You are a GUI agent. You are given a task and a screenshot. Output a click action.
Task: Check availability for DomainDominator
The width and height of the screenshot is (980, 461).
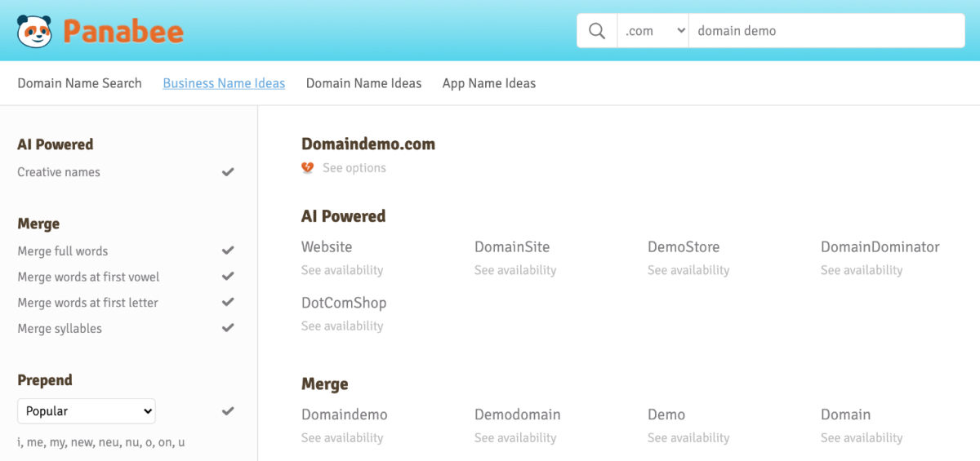[862, 270]
